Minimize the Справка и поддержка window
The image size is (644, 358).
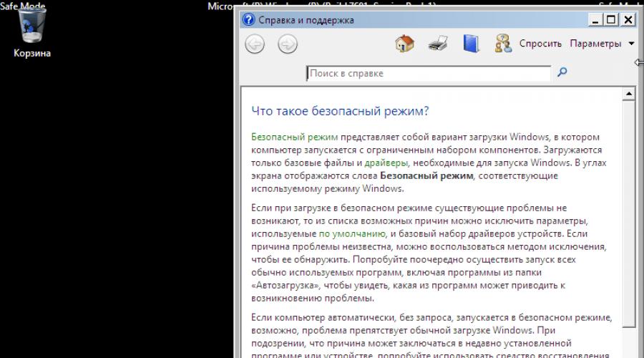595,20
